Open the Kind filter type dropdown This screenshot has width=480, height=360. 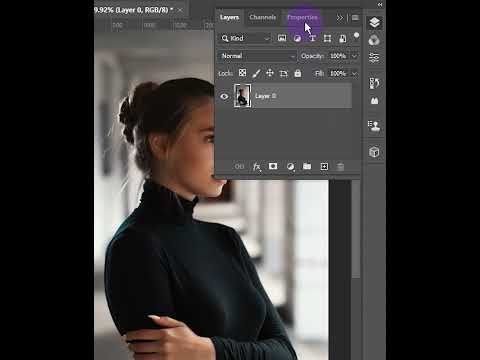pos(246,38)
